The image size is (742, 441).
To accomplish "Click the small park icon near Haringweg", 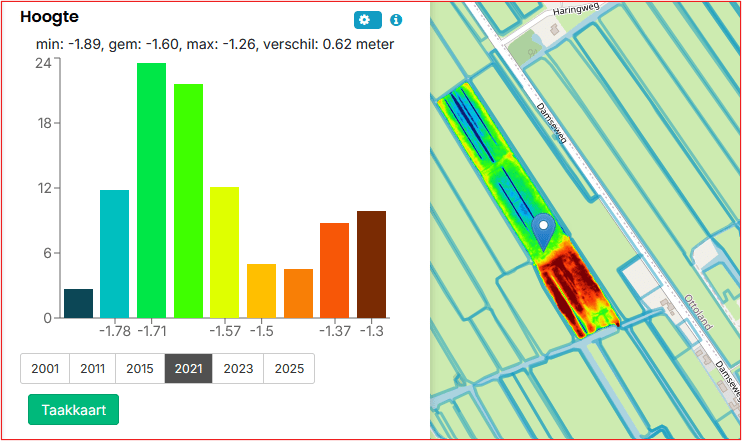I will (x=532, y=53).
